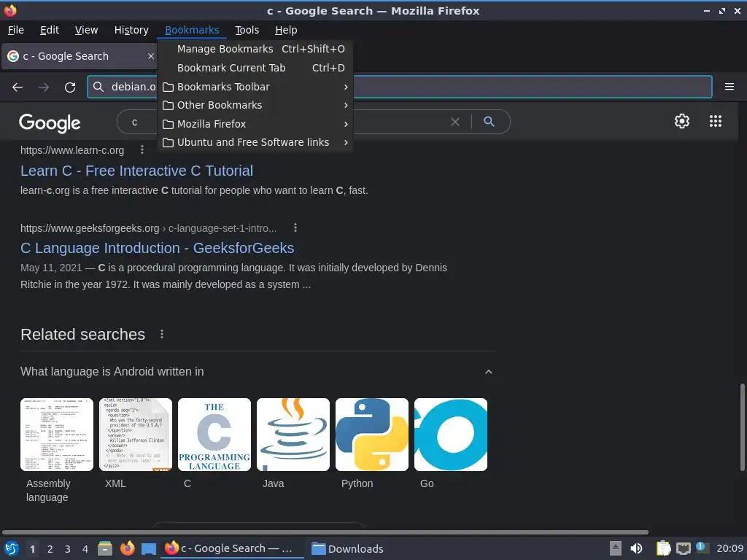
Task: Select the Python related search thumbnail
Action: (x=372, y=435)
